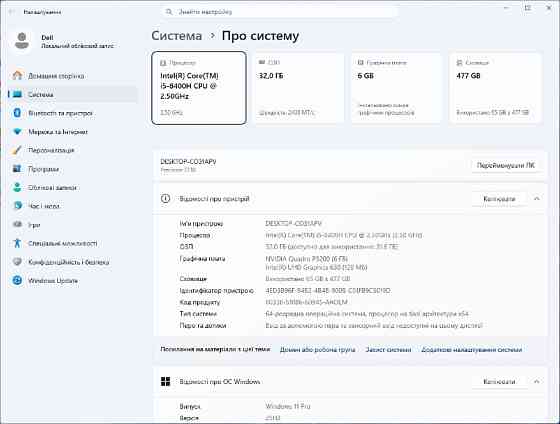The image size is (560, 424).
Task: Copy device info with the upper Копіювати button
Action: click(x=499, y=199)
